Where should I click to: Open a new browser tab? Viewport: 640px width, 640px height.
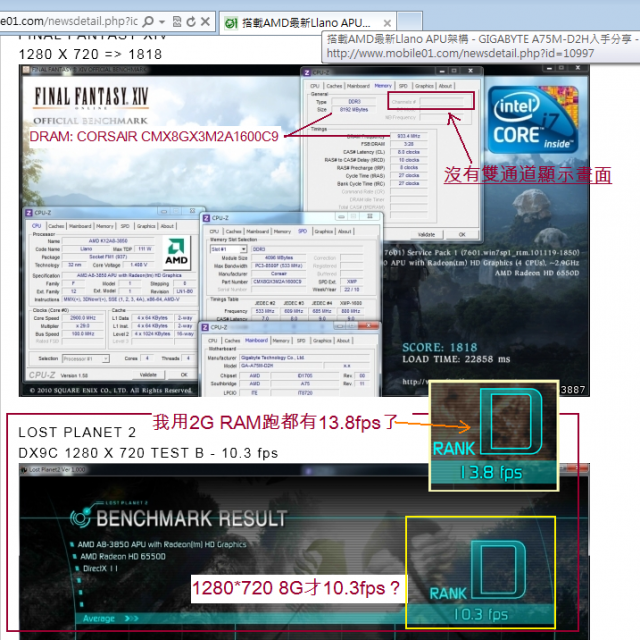coord(409,22)
